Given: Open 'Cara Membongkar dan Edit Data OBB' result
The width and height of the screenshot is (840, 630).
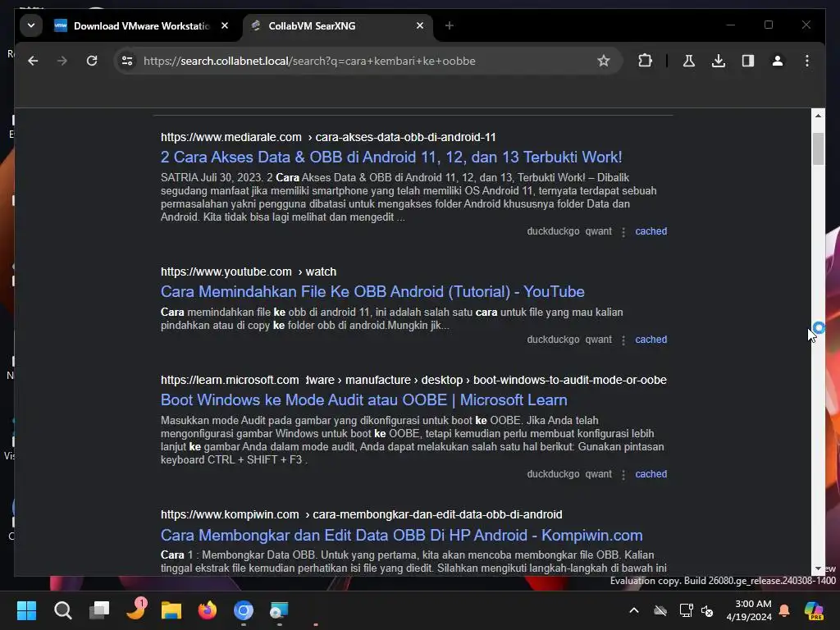Looking at the screenshot, I should tap(401, 535).
